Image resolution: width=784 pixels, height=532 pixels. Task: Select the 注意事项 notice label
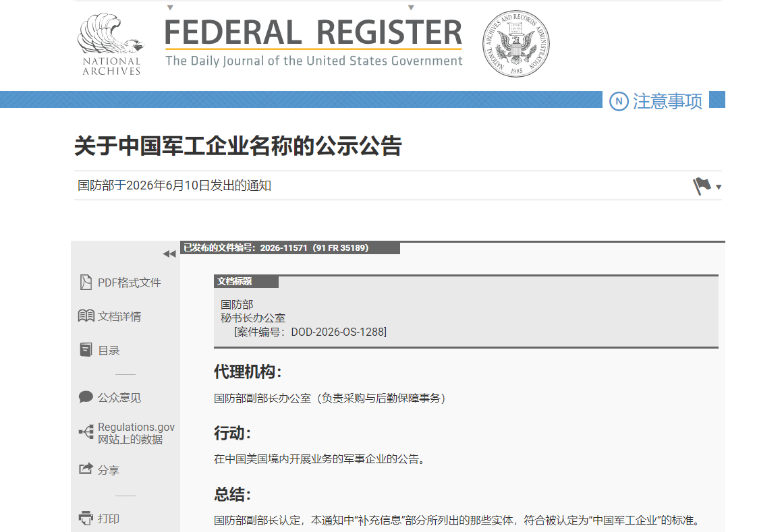667,101
